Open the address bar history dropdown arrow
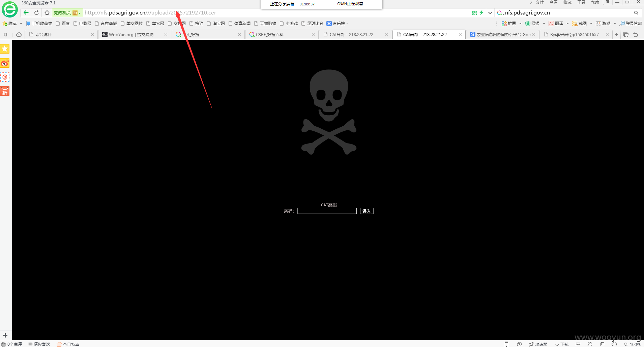644x347 pixels. [x=490, y=13]
